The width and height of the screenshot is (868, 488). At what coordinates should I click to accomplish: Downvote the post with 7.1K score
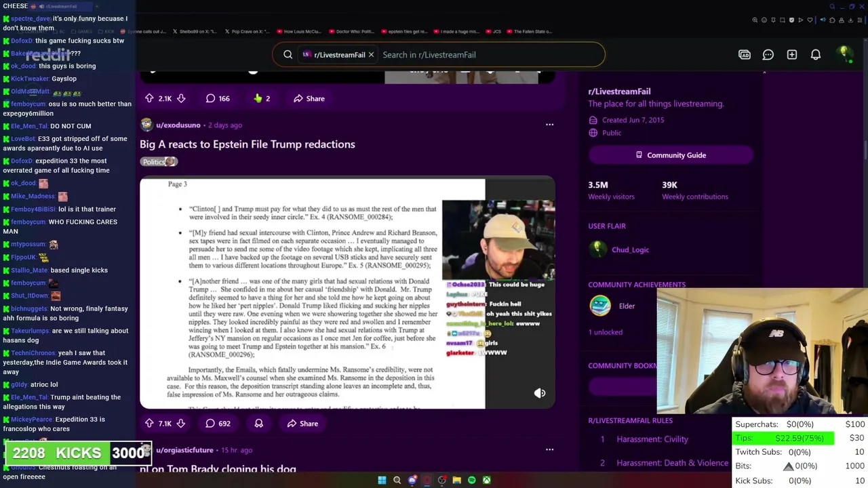click(x=181, y=424)
